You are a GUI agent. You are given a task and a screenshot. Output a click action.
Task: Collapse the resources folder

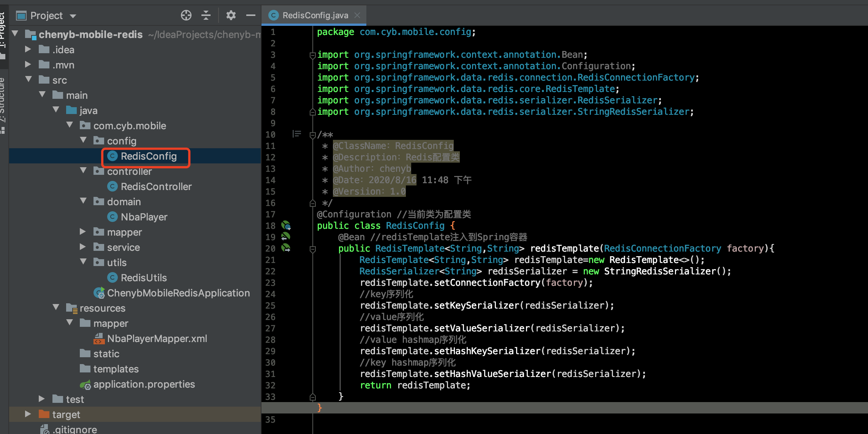tap(56, 307)
